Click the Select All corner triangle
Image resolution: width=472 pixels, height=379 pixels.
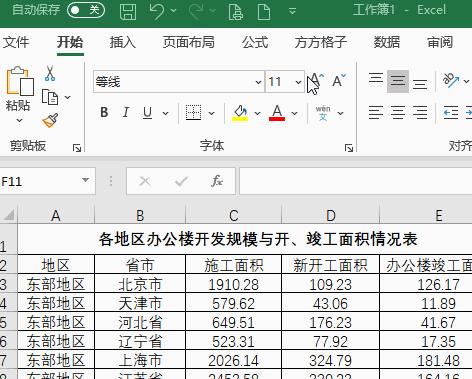9,215
